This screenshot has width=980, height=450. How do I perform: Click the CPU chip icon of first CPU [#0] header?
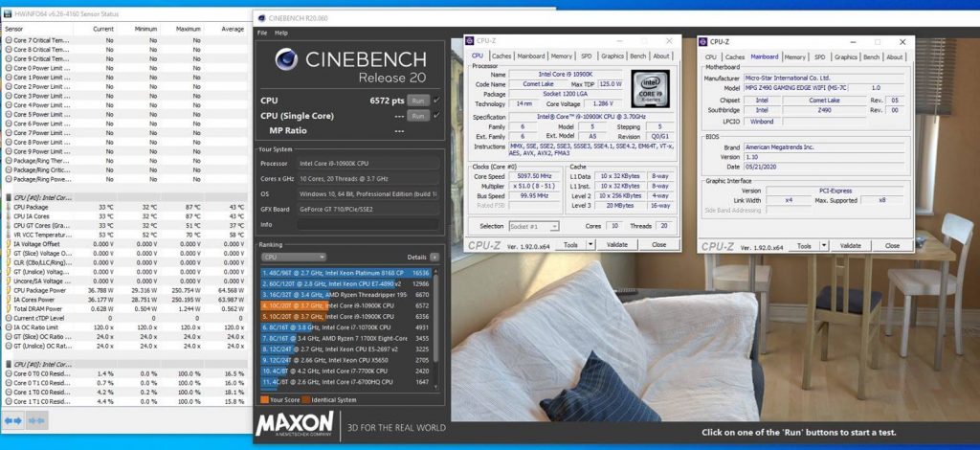click(8, 197)
